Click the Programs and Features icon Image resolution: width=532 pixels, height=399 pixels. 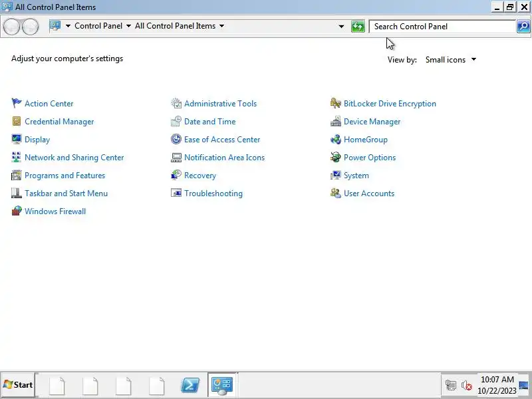[16, 175]
